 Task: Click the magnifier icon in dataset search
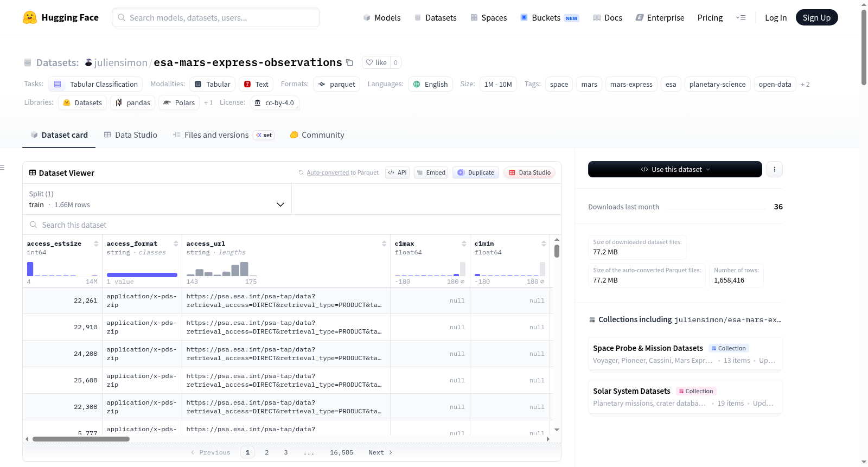tap(34, 225)
